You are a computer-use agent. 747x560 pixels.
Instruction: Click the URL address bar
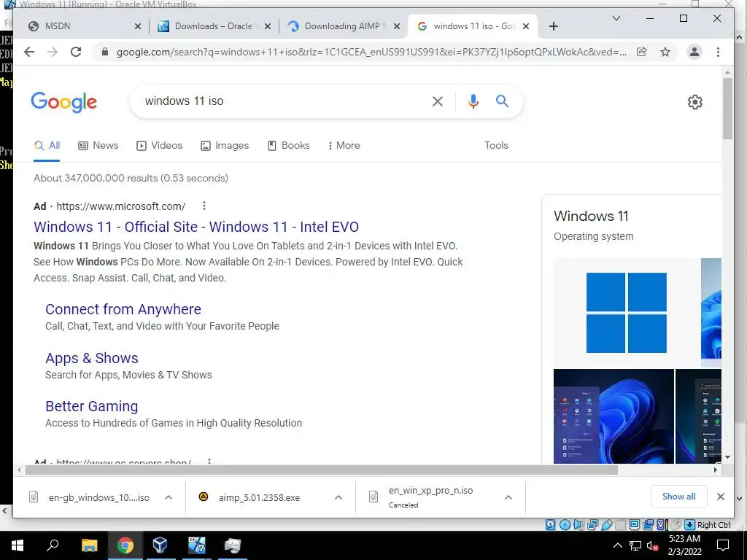pyautogui.click(x=371, y=52)
